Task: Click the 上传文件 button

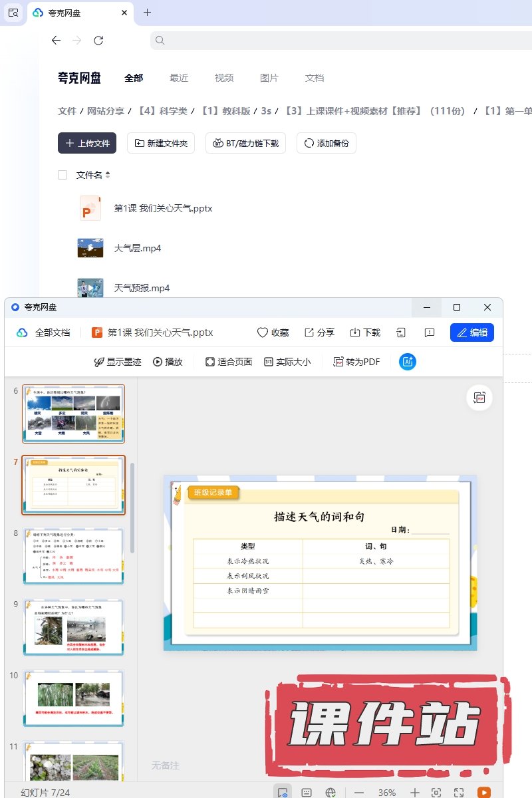Action: pos(87,143)
